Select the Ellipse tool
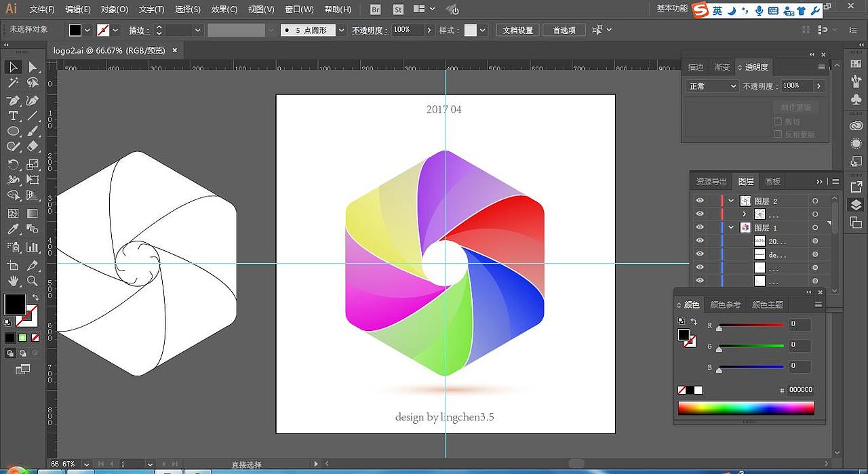The image size is (868, 474). 13,131
